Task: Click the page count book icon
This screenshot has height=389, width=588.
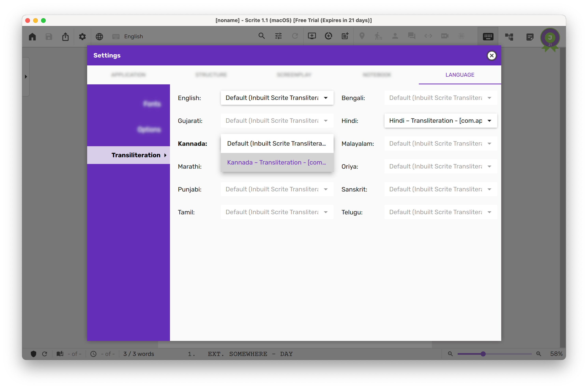Action: (x=60, y=354)
